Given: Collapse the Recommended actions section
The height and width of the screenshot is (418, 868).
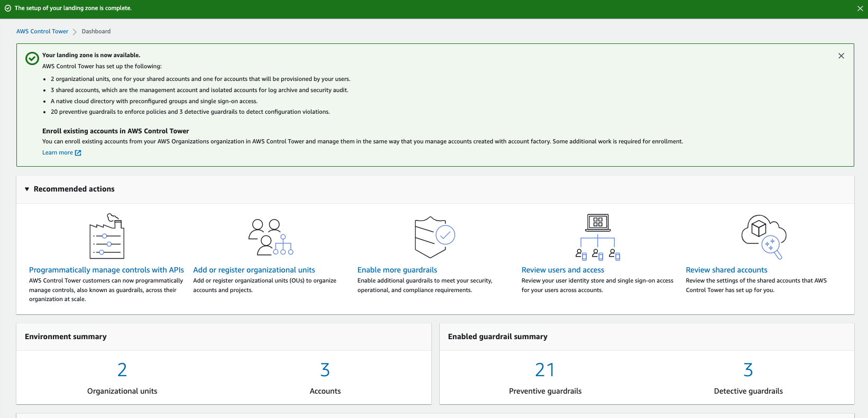Looking at the screenshot, I should point(27,189).
